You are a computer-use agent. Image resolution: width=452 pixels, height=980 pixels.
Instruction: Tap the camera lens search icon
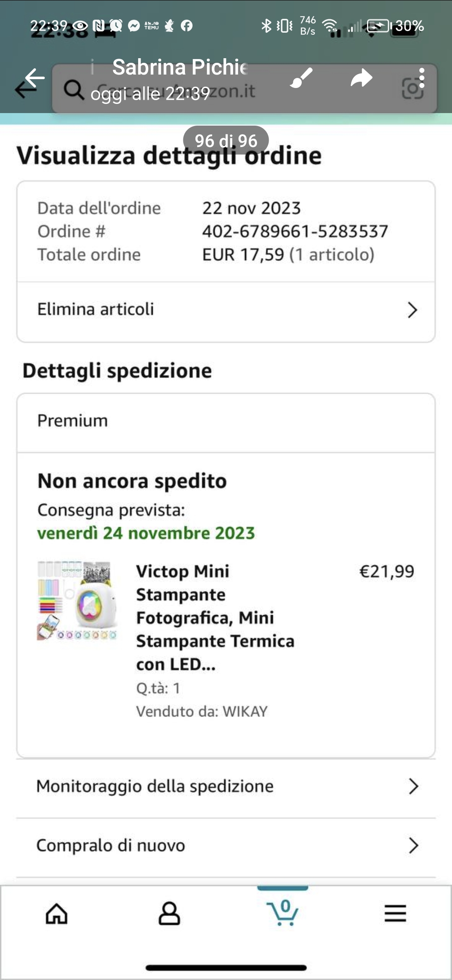click(x=412, y=89)
